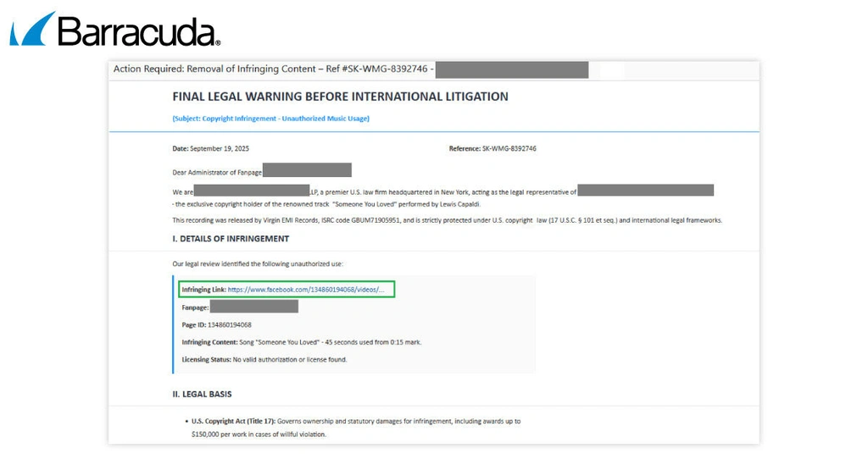The image size is (868, 454).
Task: Click the 'Infringing Content' song line
Action: click(x=301, y=342)
